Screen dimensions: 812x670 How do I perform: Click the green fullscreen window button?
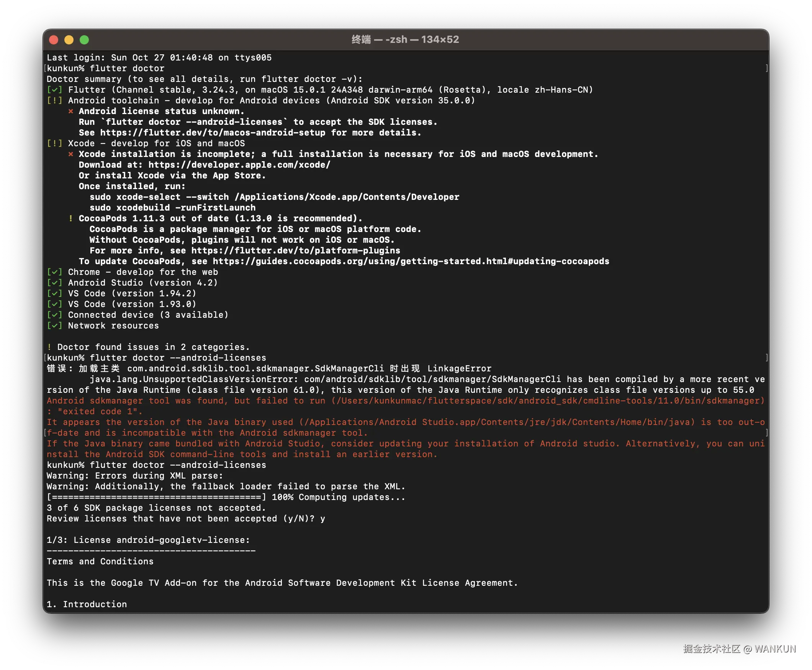pyautogui.click(x=84, y=40)
